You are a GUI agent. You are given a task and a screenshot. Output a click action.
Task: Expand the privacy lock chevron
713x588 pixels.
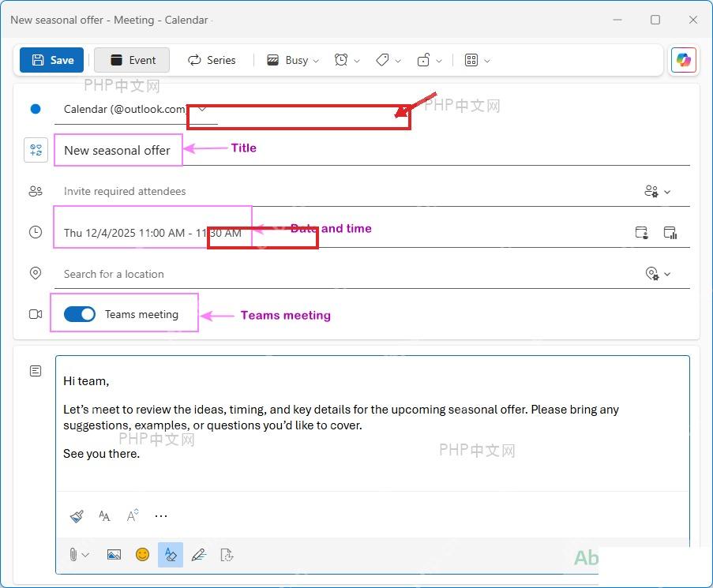pos(439,61)
